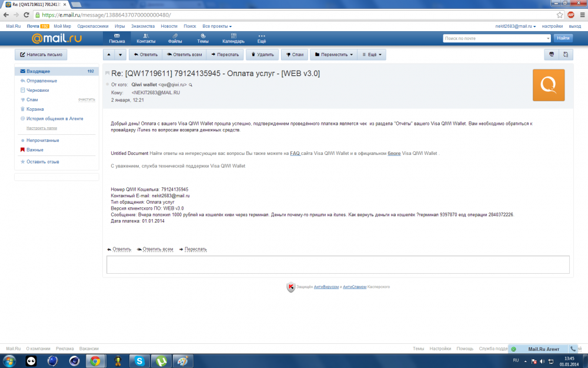Open Игры in top menu
Viewport: 588px width, 368px height.
point(119,26)
